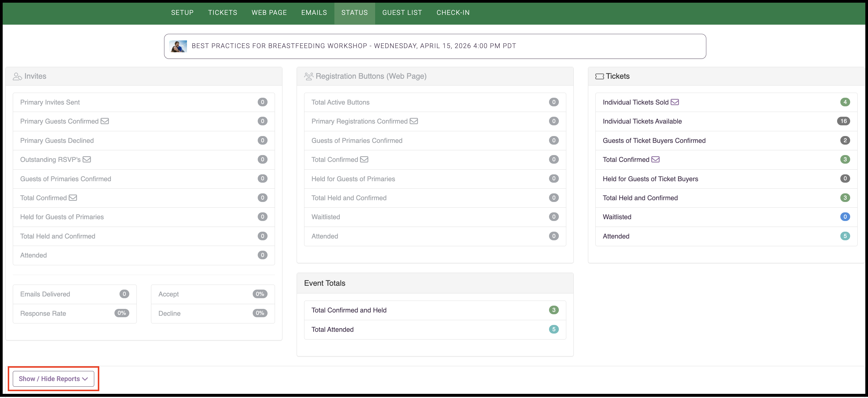The width and height of the screenshot is (868, 398).
Task: Click the Invites people icon
Action: 18,76
